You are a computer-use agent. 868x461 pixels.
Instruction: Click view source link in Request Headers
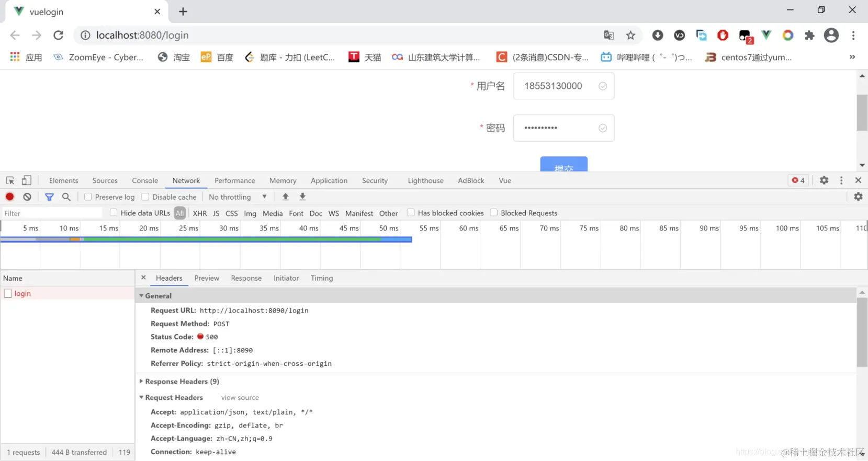tap(240, 398)
